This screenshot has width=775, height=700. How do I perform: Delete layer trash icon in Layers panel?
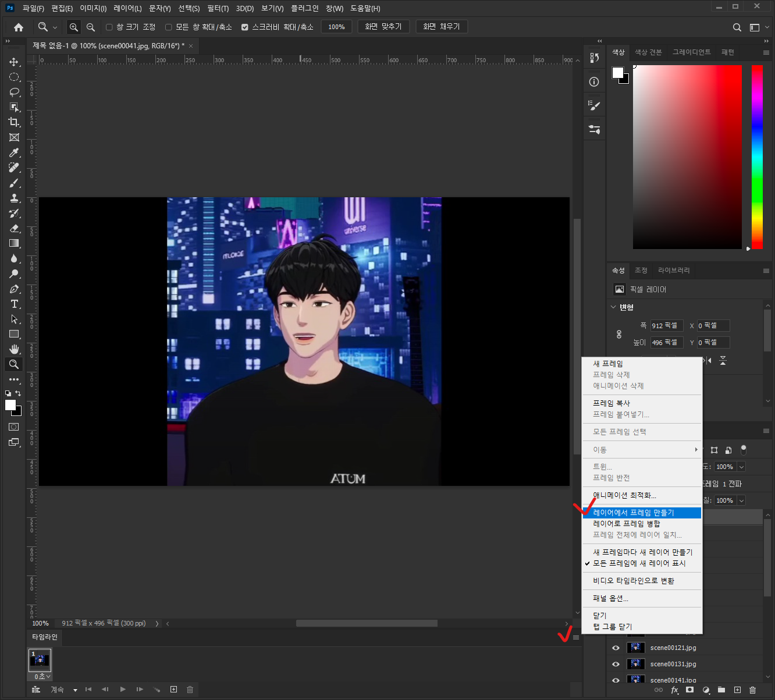(x=753, y=690)
